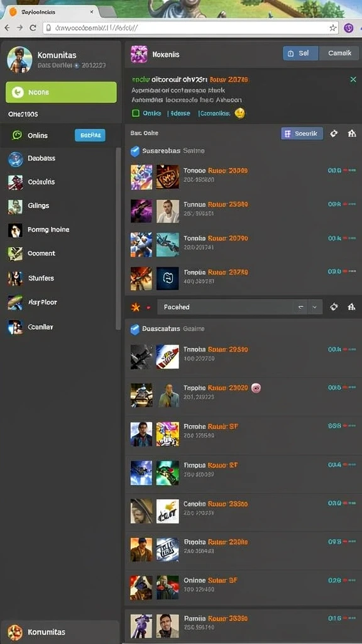Toggle the Susareatas Seiime checkbox
Image resolution: width=362 pixels, height=644 pixels.
tap(135, 151)
